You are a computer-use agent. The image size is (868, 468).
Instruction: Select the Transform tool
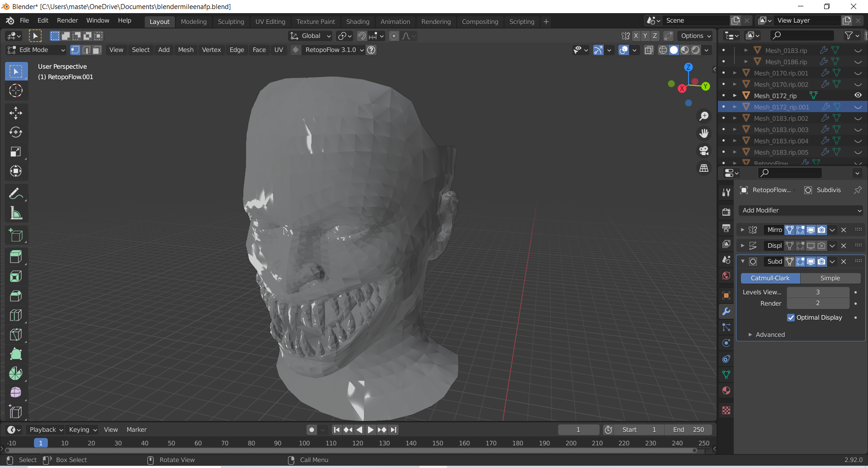(x=16, y=171)
